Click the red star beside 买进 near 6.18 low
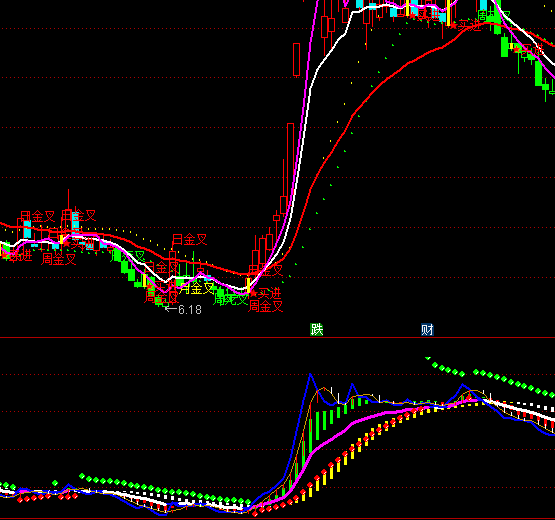The image size is (555, 520). (151, 286)
